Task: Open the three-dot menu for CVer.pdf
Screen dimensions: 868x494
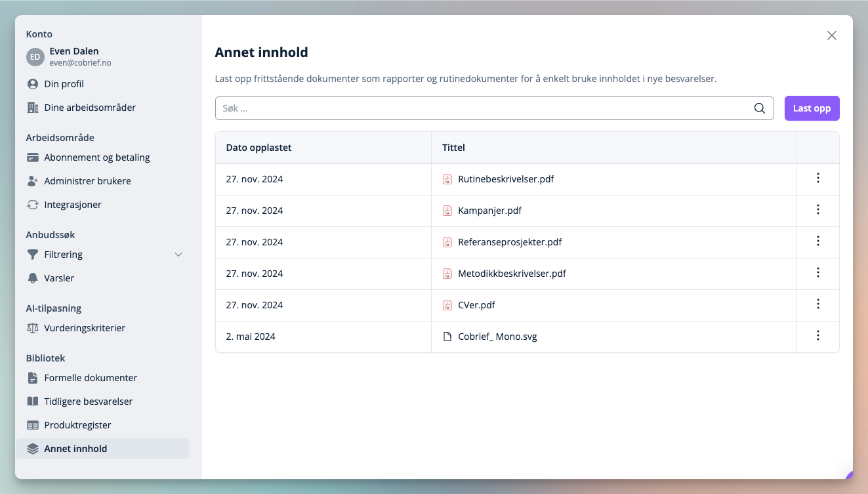Action: [x=817, y=304]
